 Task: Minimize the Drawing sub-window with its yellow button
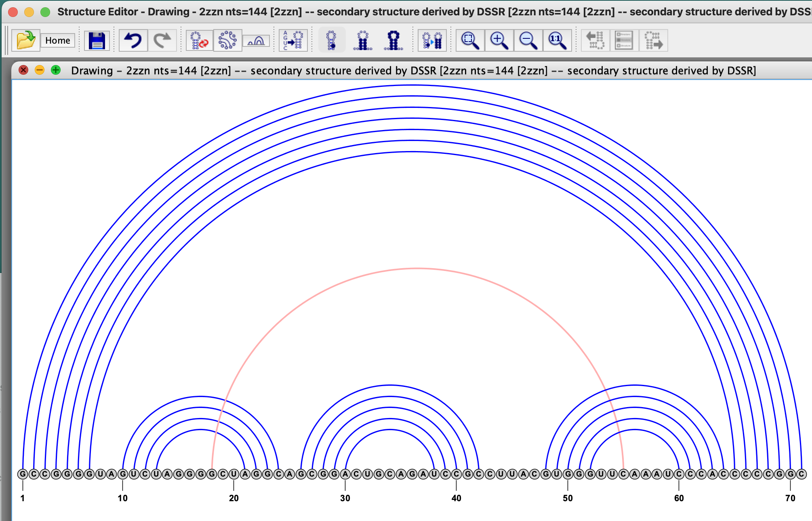40,70
